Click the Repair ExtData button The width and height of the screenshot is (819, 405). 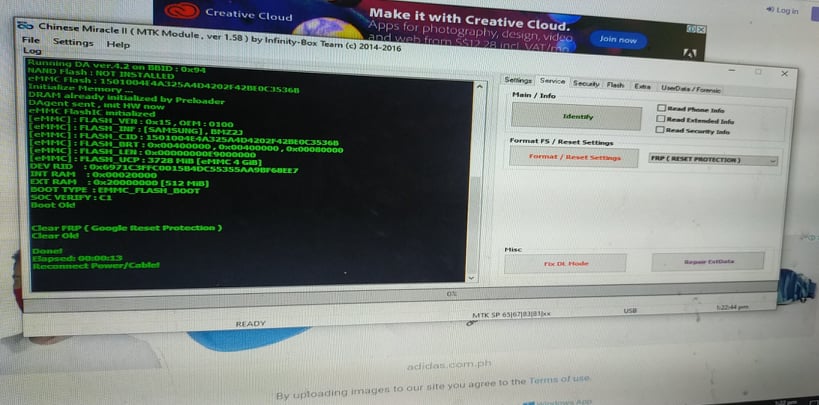click(x=708, y=262)
